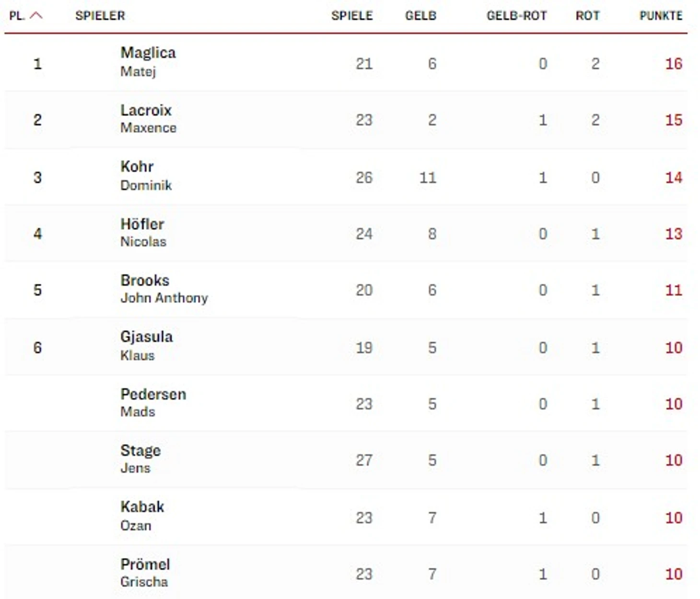Sort table by SPIELER column header
This screenshot has width=700, height=599.
click(x=100, y=15)
